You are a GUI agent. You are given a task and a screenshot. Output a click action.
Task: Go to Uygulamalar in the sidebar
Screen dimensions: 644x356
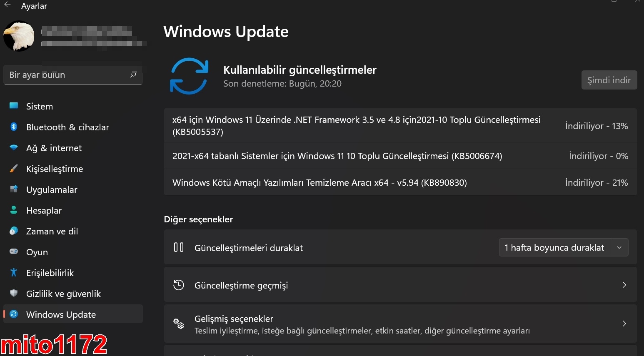tap(52, 190)
